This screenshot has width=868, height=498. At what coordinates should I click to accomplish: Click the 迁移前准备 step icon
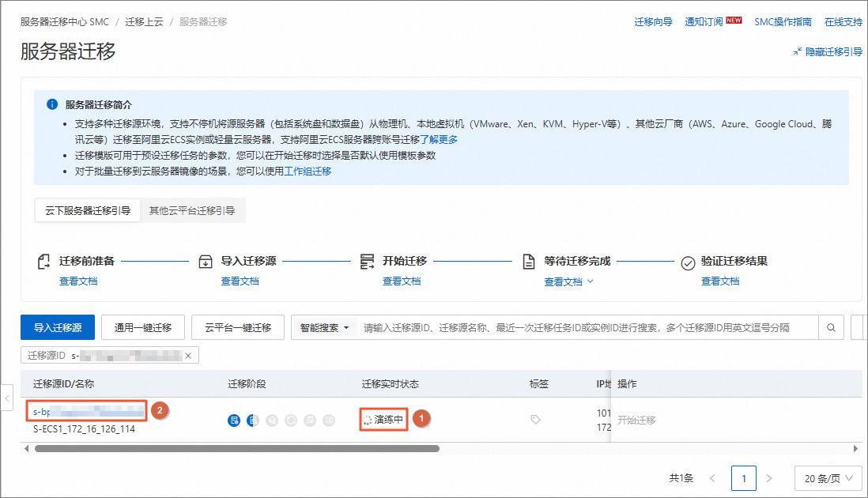(43, 261)
